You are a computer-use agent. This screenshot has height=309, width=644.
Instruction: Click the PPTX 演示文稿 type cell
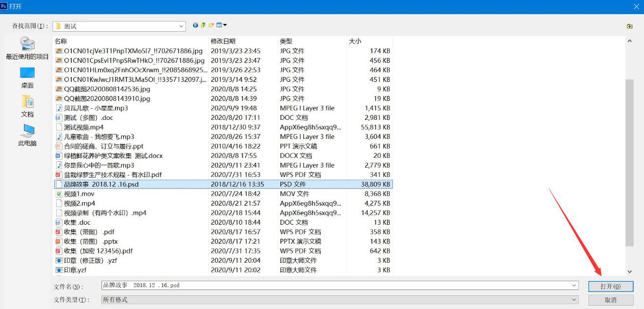[x=300, y=241]
